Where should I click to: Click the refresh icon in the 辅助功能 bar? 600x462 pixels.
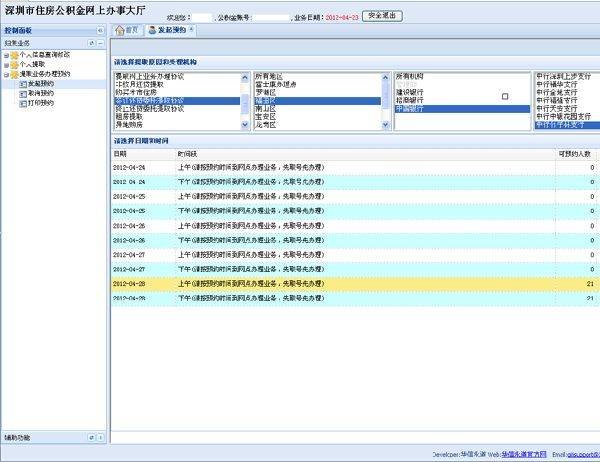pyautogui.click(x=91, y=437)
